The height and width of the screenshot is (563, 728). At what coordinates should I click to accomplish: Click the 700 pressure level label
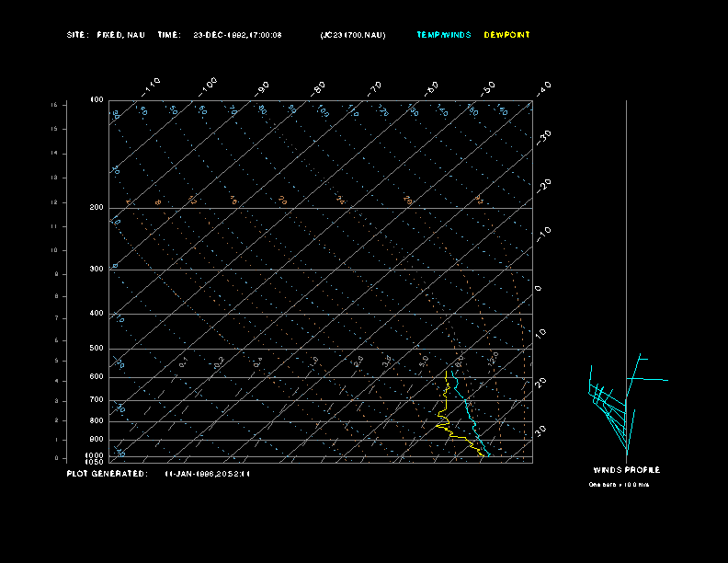(97, 399)
